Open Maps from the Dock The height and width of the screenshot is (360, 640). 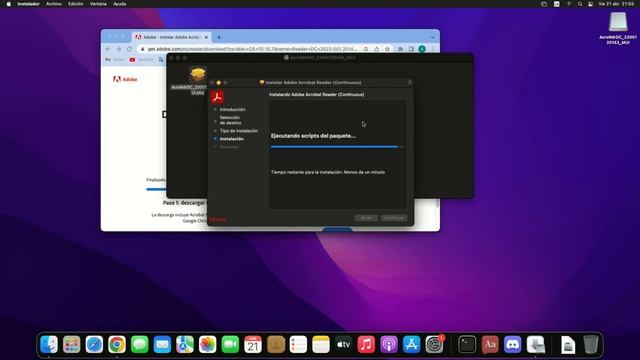pos(185,345)
